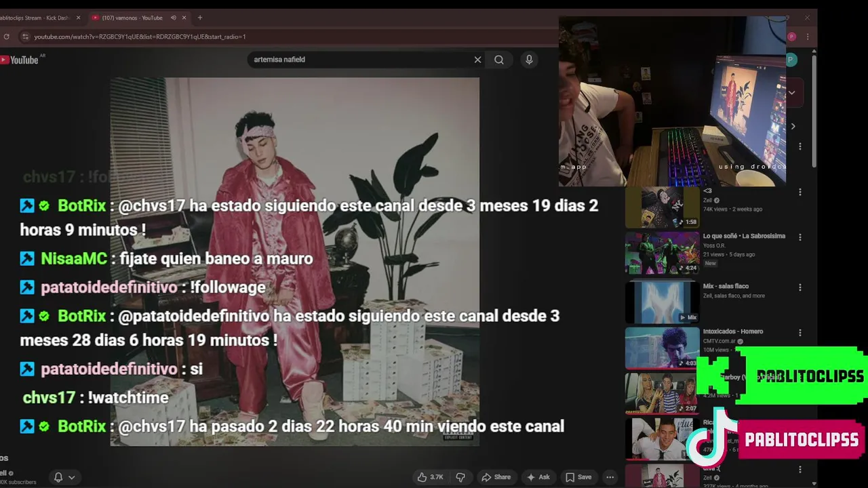The image size is (868, 488).
Task: Open more actions three-dot menu below video
Action: pyautogui.click(x=610, y=477)
